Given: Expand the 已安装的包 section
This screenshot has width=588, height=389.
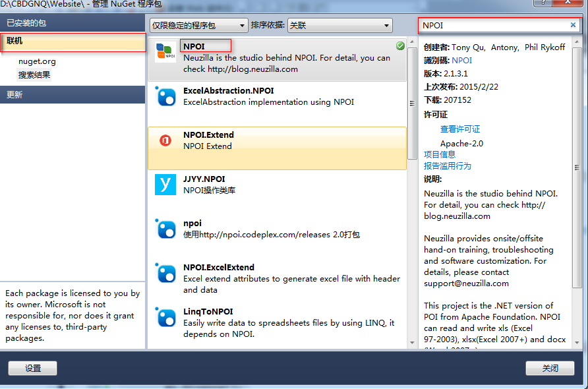Looking at the screenshot, I should point(73,23).
